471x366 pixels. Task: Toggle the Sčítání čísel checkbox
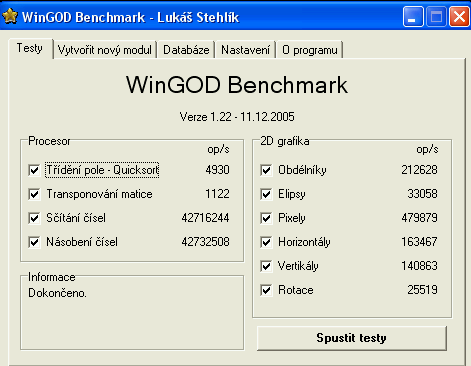click(34, 218)
